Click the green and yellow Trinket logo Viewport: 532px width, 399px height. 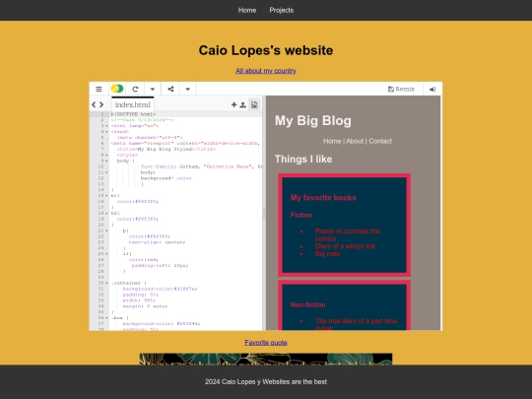(x=117, y=89)
